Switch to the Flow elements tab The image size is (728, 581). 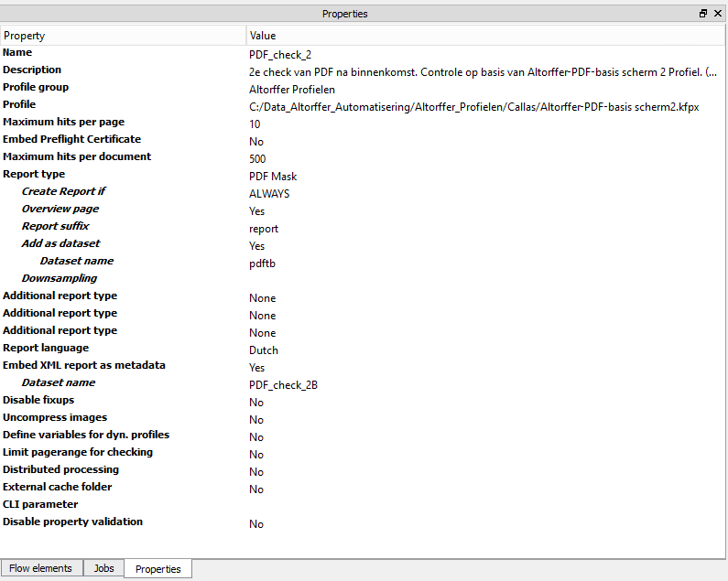click(41, 568)
